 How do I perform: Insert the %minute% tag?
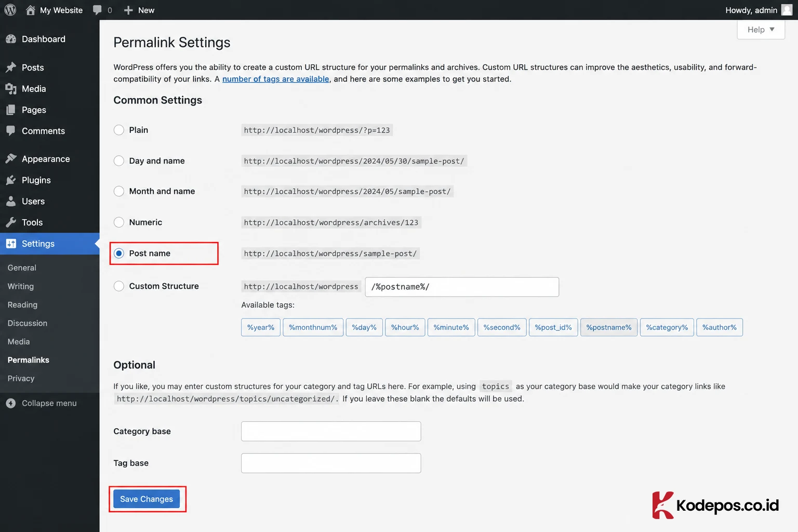pyautogui.click(x=451, y=327)
